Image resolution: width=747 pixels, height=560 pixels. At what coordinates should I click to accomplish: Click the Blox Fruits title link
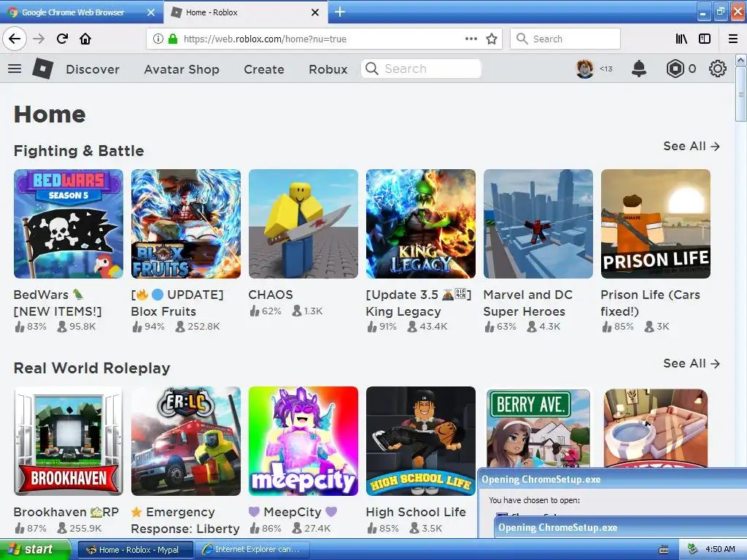[177, 303]
